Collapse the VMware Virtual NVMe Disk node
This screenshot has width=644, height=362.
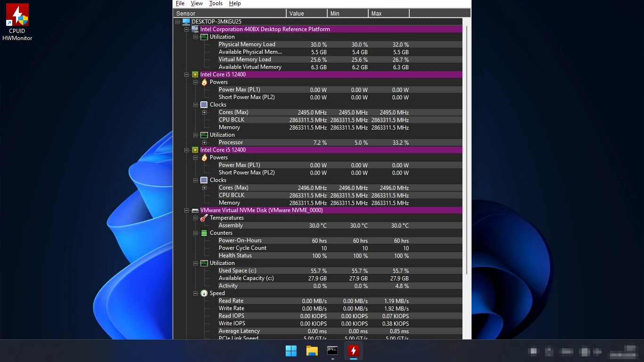click(186, 210)
